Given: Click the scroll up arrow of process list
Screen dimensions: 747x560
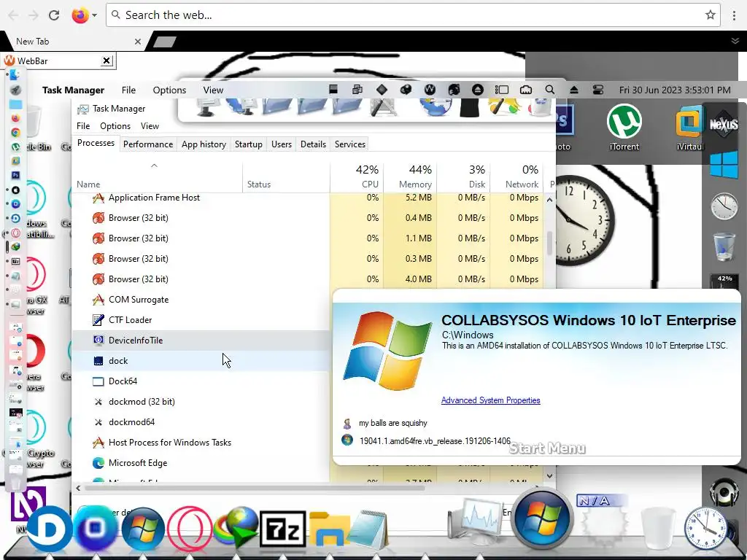Looking at the screenshot, I should point(549,200).
